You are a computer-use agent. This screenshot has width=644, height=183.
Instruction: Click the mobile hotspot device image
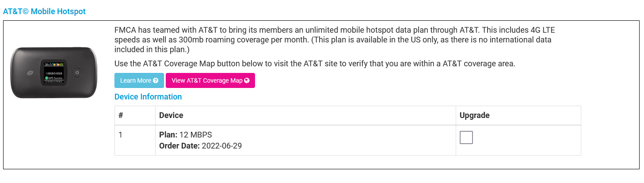[53, 72]
